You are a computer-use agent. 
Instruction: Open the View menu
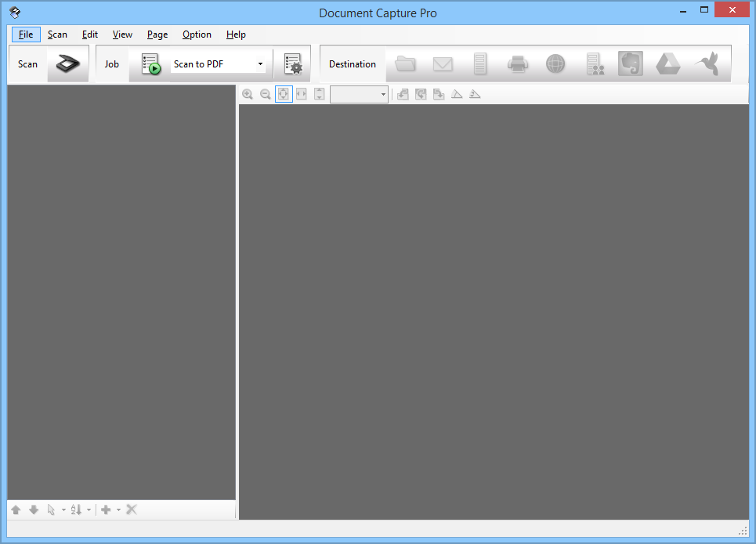pos(122,34)
